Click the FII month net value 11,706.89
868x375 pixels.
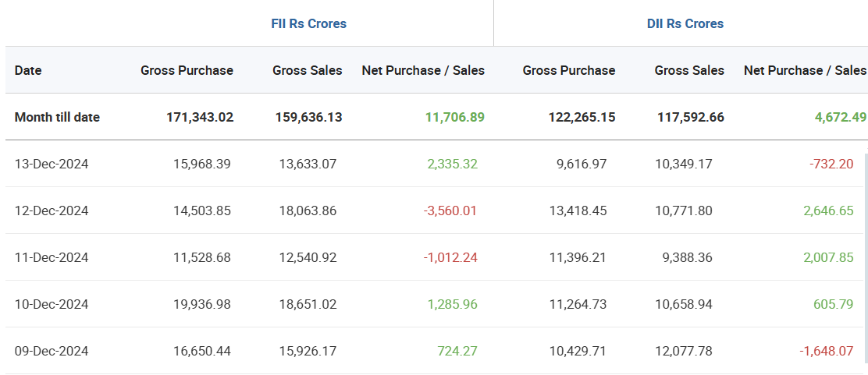[454, 117]
